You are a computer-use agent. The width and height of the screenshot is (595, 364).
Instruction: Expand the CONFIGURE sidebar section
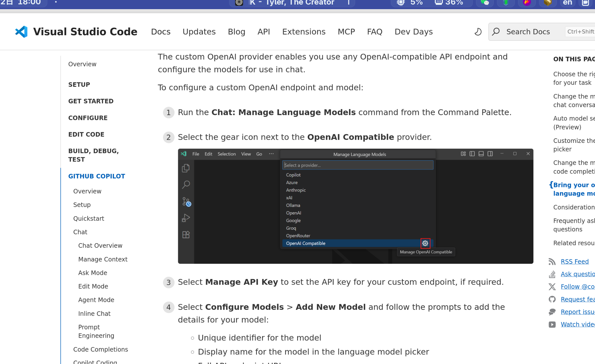pyautogui.click(x=88, y=118)
